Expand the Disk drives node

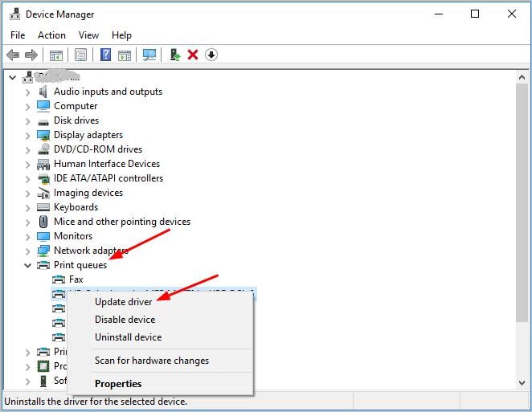tap(28, 121)
